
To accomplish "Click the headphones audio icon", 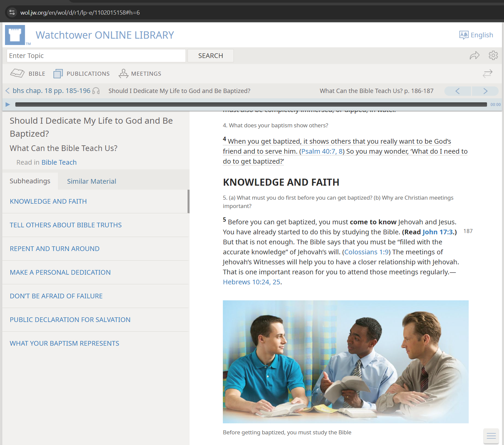I will click(x=96, y=91).
